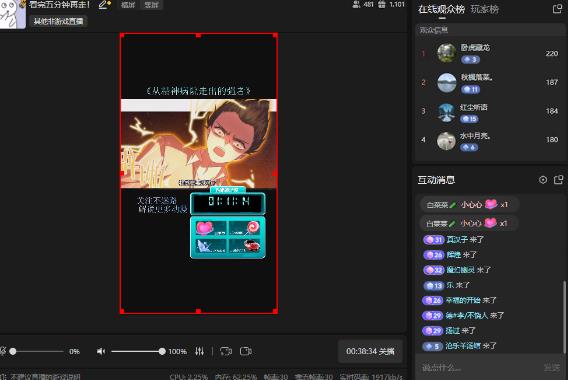Open the 其他非游戏直播 category tag
568x380 pixels.
click(x=58, y=21)
